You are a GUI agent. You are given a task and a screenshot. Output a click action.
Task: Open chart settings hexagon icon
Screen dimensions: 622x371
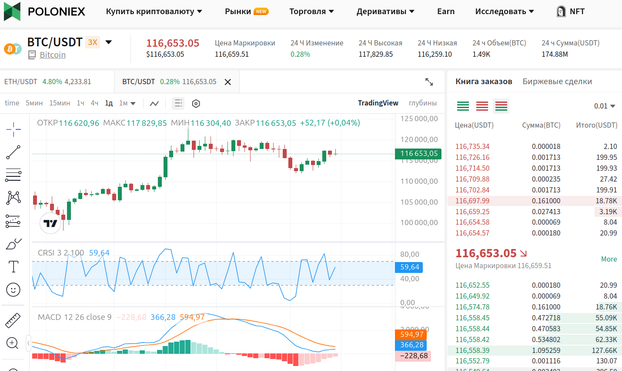click(x=196, y=104)
